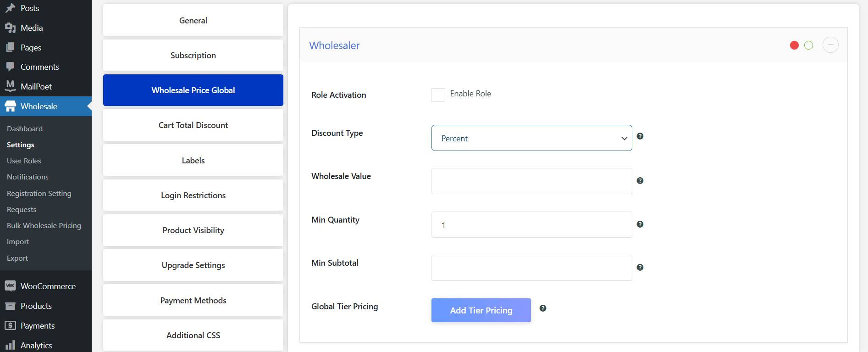Click the Enable Role label text

[x=470, y=94]
